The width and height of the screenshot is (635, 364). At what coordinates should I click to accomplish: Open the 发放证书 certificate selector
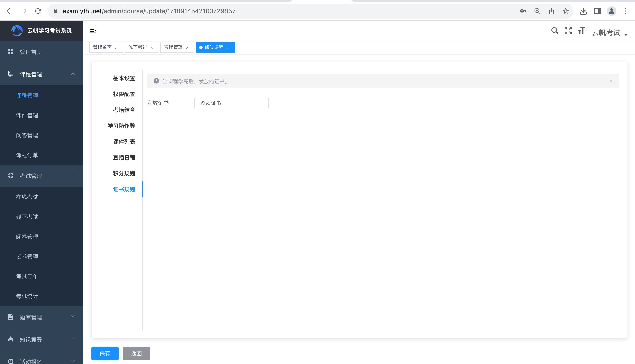[231, 103]
